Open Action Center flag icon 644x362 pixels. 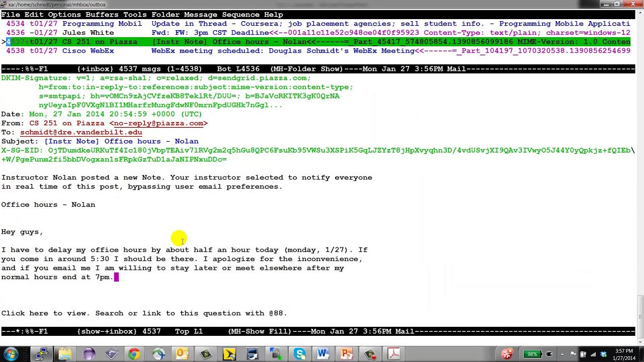pyautogui.click(x=573, y=354)
